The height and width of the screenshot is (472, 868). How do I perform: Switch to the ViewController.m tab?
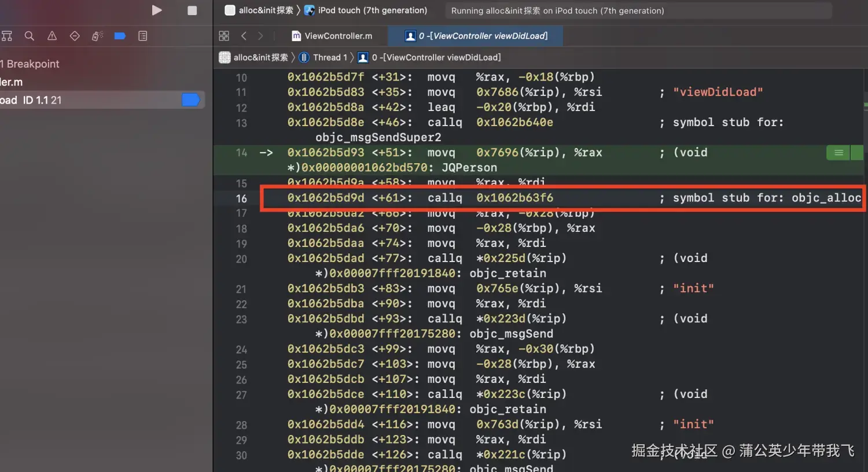pyautogui.click(x=332, y=36)
